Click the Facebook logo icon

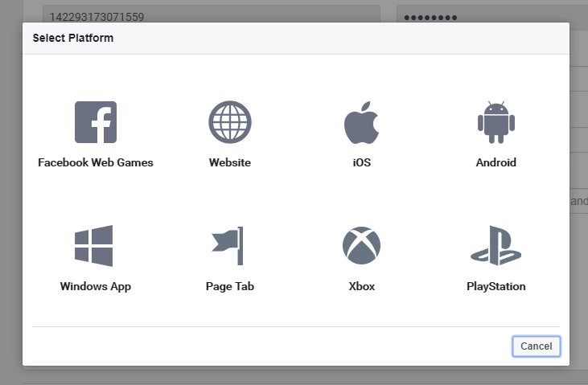[x=96, y=122]
